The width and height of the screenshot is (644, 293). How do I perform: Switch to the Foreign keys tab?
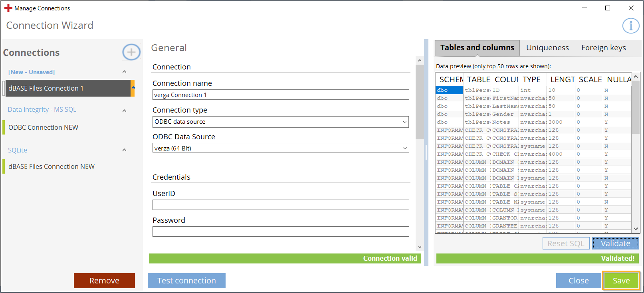tap(603, 48)
